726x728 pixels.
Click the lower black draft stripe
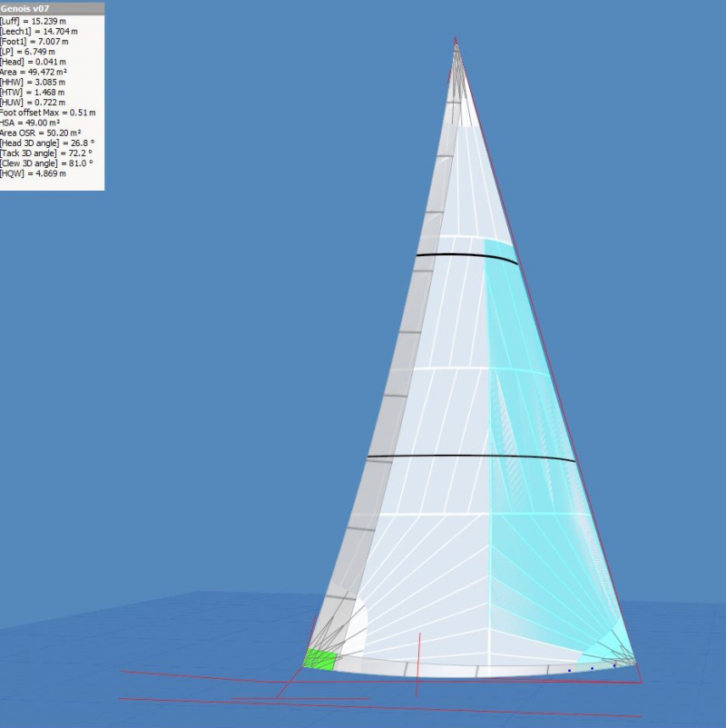pyautogui.click(x=472, y=457)
